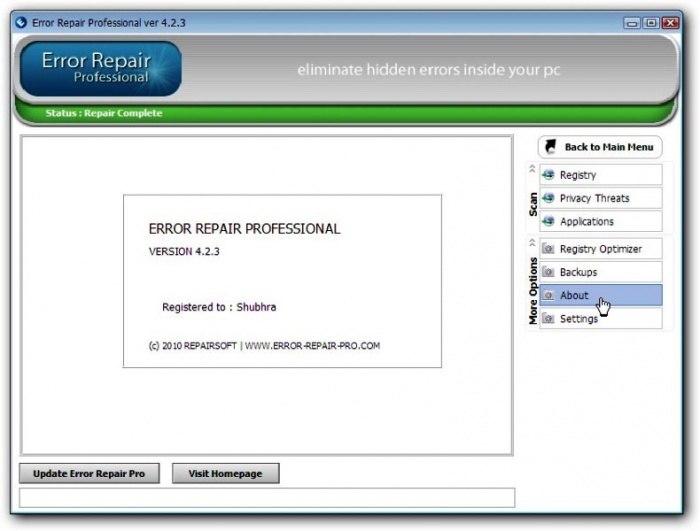Screen dimensions: 700x531
Task: Click the app icon in the title bar
Action: (x=21, y=22)
